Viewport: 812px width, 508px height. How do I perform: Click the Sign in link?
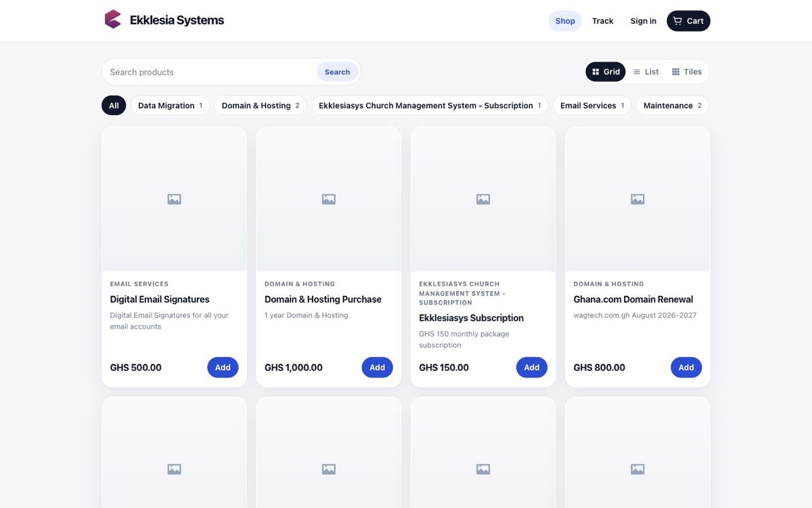(x=644, y=21)
